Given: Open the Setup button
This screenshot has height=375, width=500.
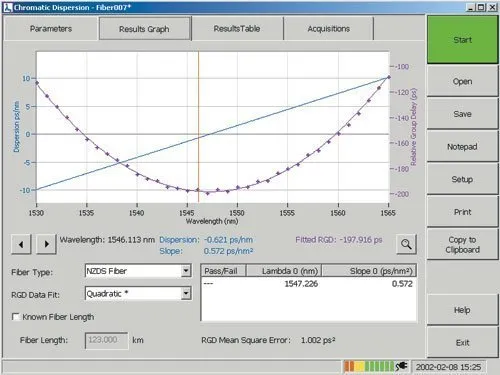Looking at the screenshot, I should coord(462,179).
